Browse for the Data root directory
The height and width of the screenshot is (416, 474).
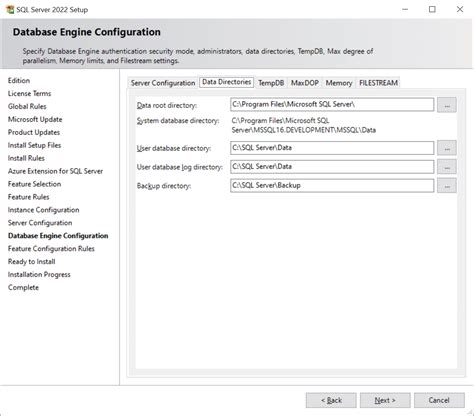[x=447, y=105]
